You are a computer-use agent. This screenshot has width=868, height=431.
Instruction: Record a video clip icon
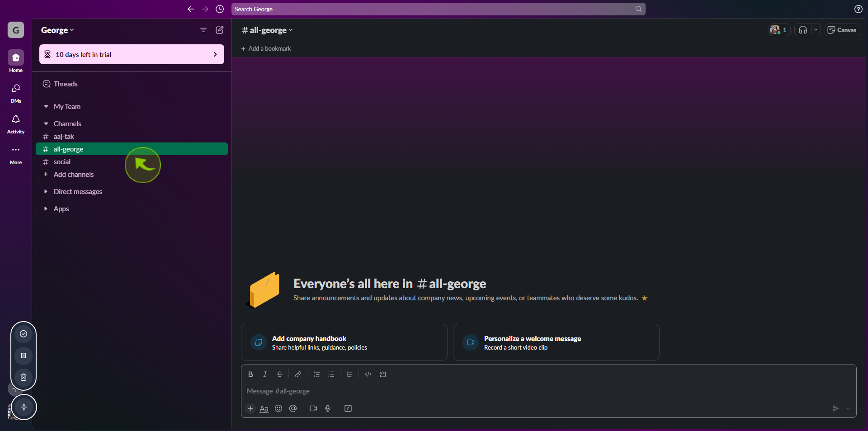pyautogui.click(x=313, y=409)
